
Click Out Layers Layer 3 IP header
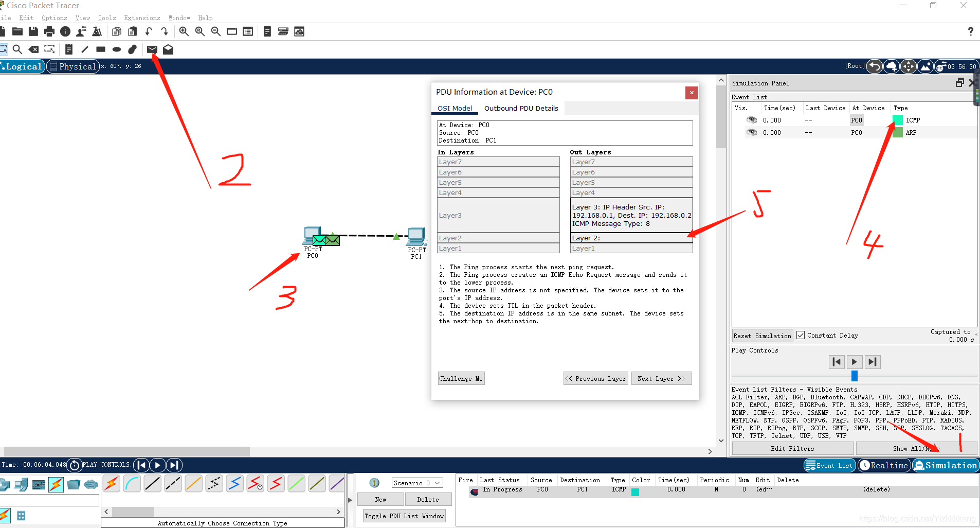(631, 215)
